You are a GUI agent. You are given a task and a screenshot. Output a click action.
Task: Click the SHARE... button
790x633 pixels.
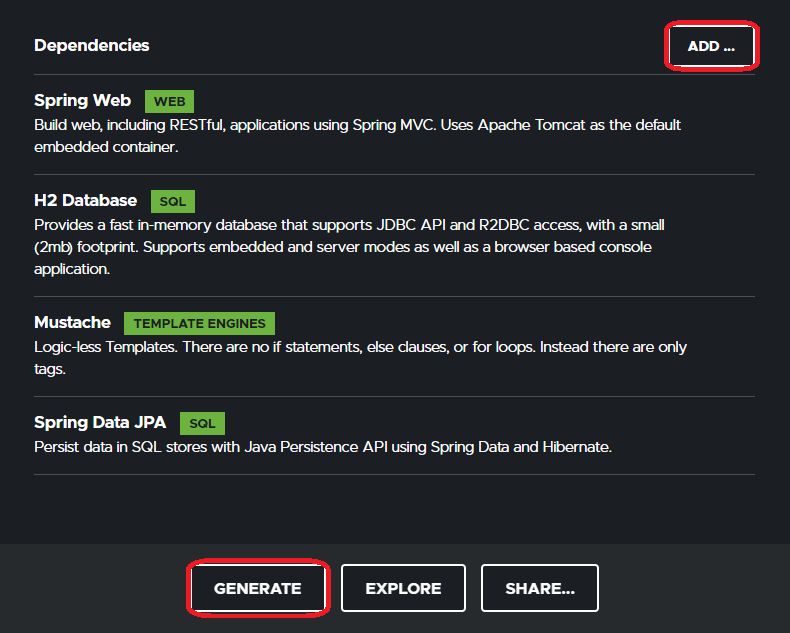[x=540, y=588]
